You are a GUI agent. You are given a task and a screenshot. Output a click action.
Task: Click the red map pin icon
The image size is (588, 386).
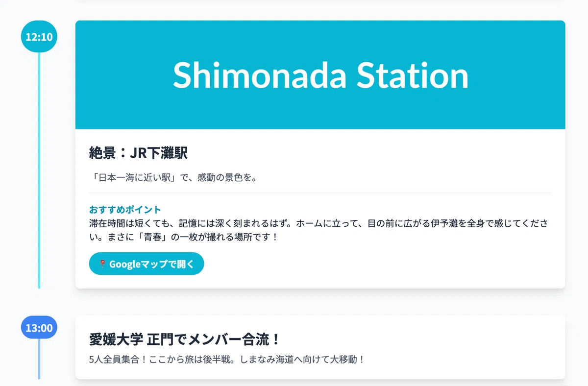[102, 264]
